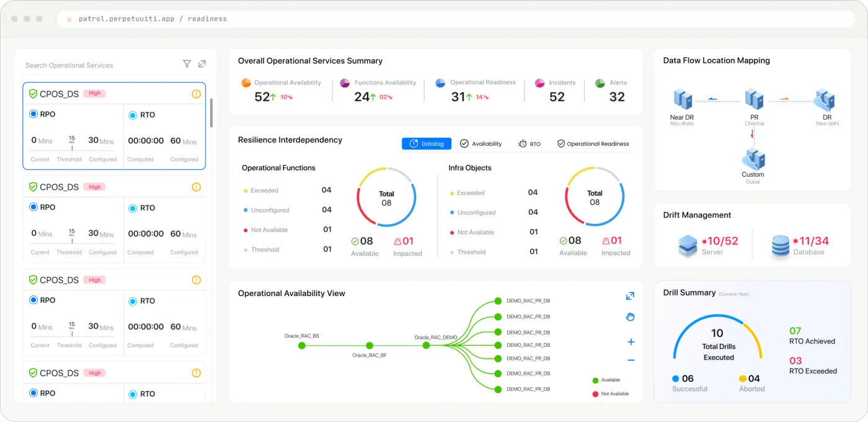Screen dimensions: 868x422
Task: Switch to the Availability tab
Action: [481, 143]
